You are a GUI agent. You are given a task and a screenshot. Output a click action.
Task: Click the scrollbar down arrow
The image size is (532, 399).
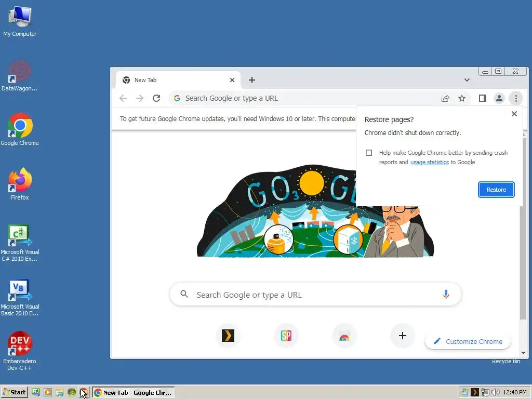click(x=523, y=353)
